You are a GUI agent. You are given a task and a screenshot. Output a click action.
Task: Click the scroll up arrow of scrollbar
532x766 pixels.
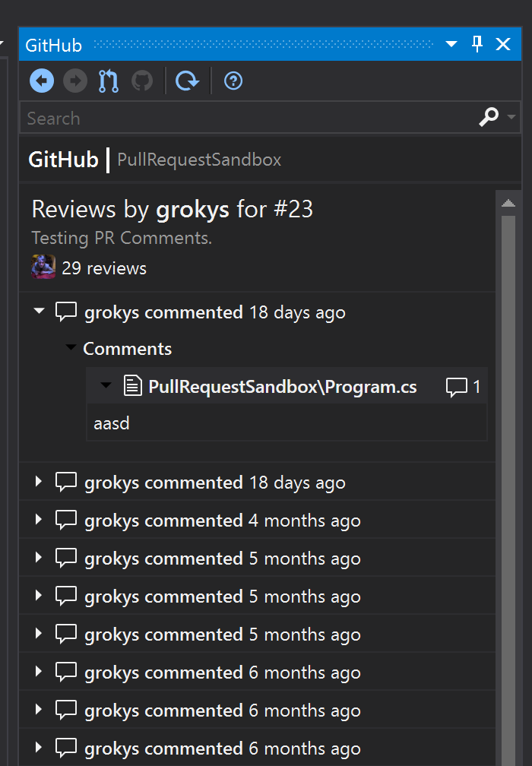pos(508,203)
